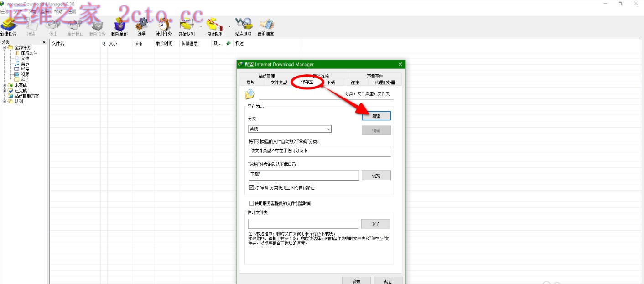Expand the Finished (已完成) tree node
Viewport: 644px width, 284px height.
tap(4, 91)
